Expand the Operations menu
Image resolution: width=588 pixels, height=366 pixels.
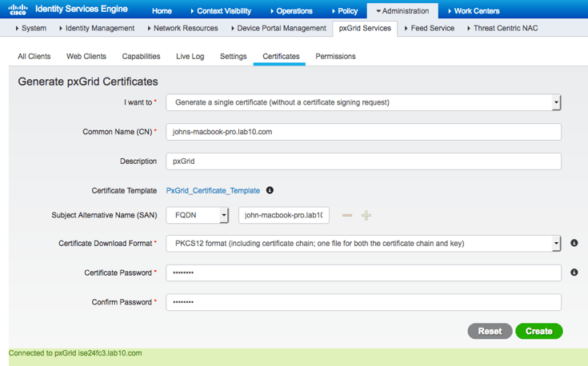291,11
